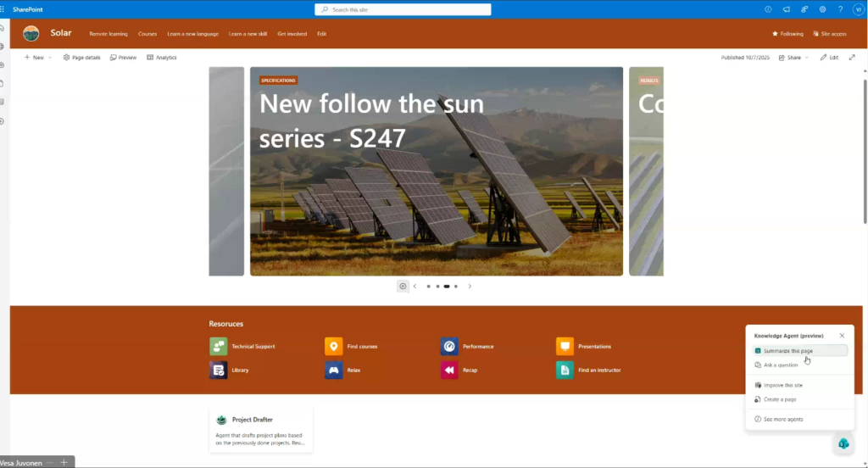The width and height of the screenshot is (868, 468).
Task: Click the SharePoint brand link
Action: click(x=28, y=9)
